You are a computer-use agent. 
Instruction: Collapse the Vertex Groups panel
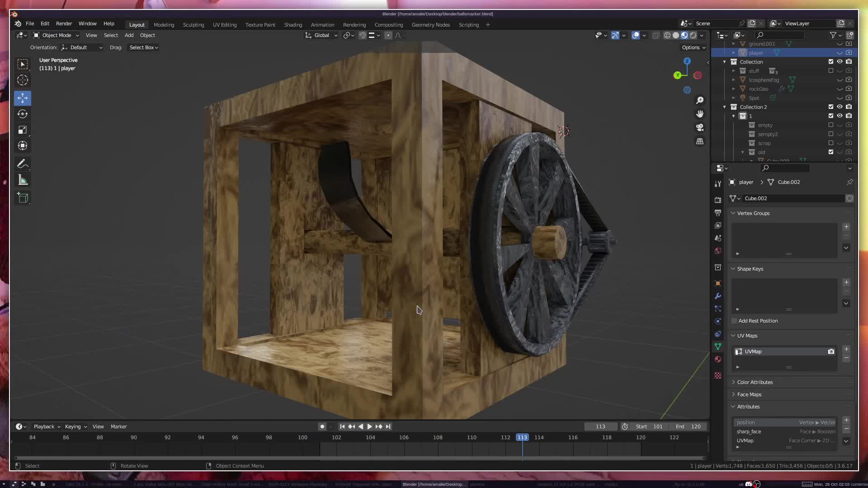[x=753, y=213]
